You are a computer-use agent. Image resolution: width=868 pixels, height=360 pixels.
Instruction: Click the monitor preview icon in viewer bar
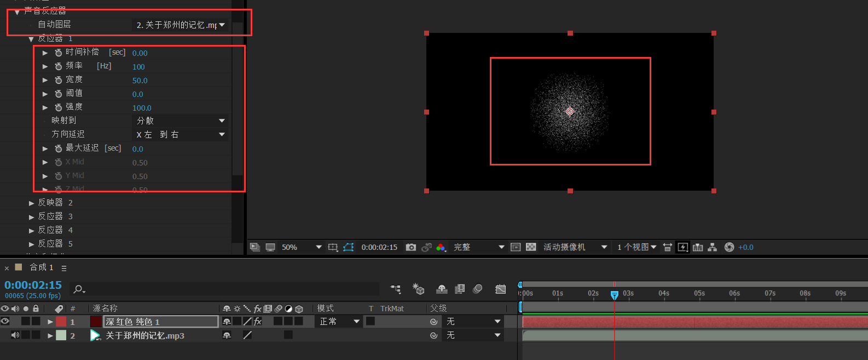(x=270, y=247)
